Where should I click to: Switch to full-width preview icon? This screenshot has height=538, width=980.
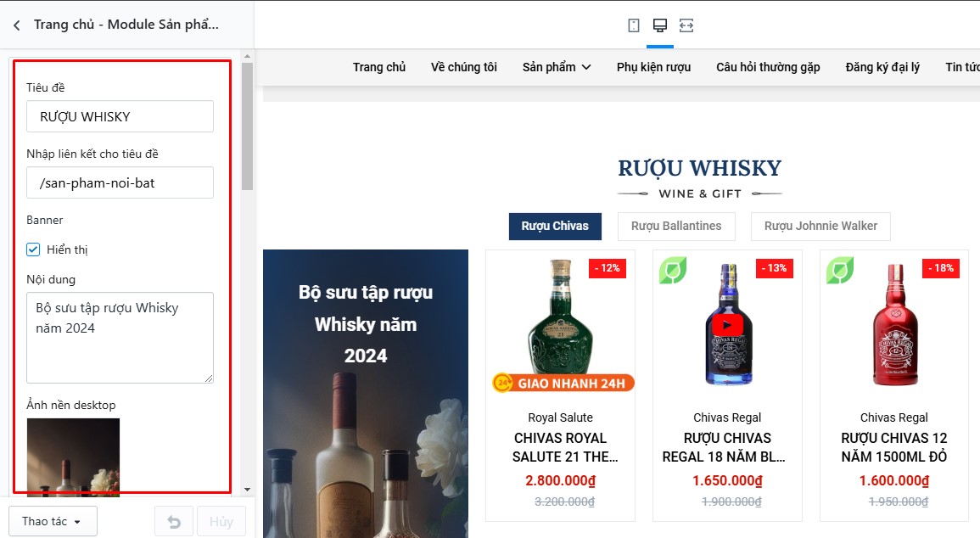coord(686,25)
